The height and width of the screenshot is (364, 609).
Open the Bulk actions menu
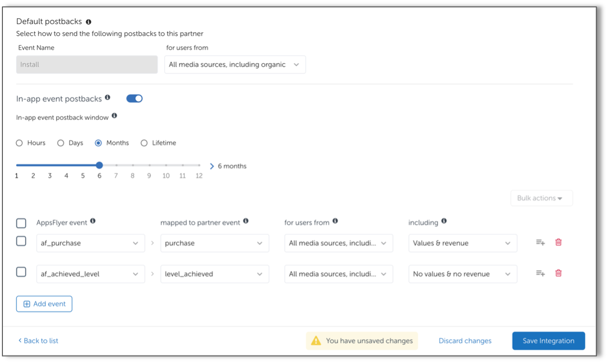tap(541, 198)
